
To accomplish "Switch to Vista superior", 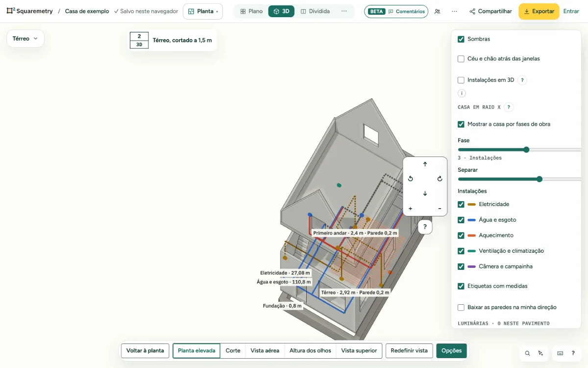I will [359, 351].
